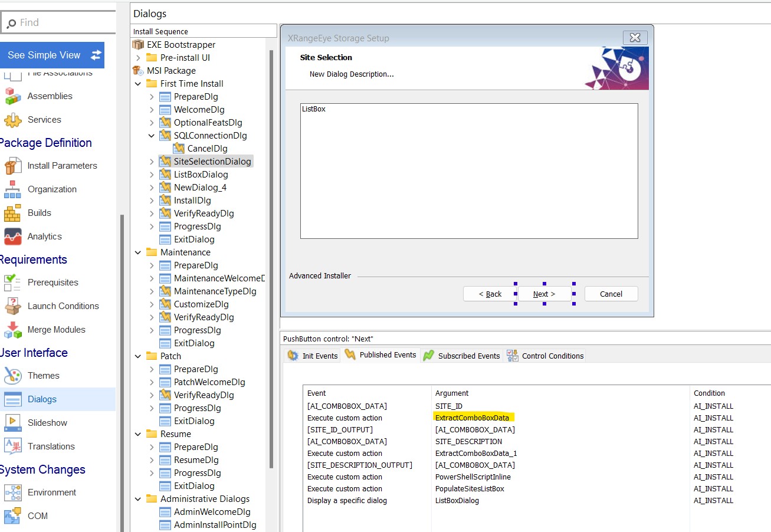Open Install Parameters

(62, 166)
